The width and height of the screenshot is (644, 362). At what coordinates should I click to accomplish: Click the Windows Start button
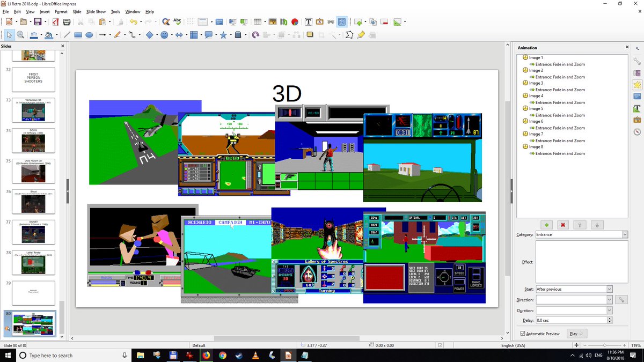[x=8, y=355]
